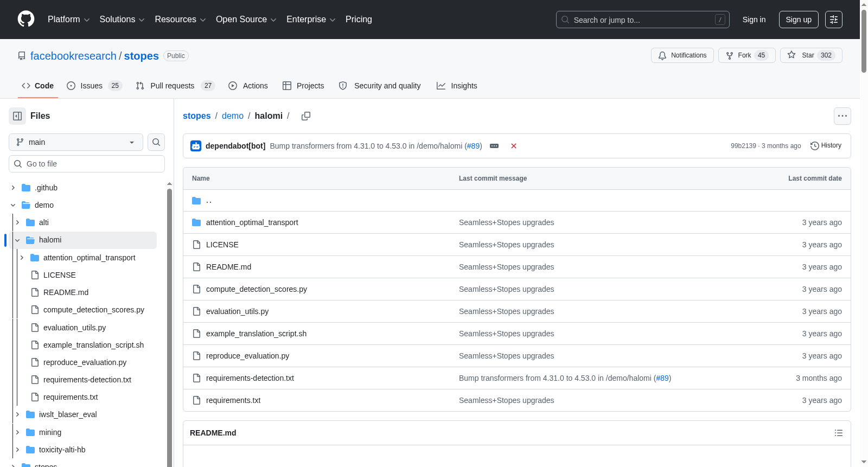This screenshot has width=868, height=467.
Task: View the failed checks red X status
Action: 514,146
